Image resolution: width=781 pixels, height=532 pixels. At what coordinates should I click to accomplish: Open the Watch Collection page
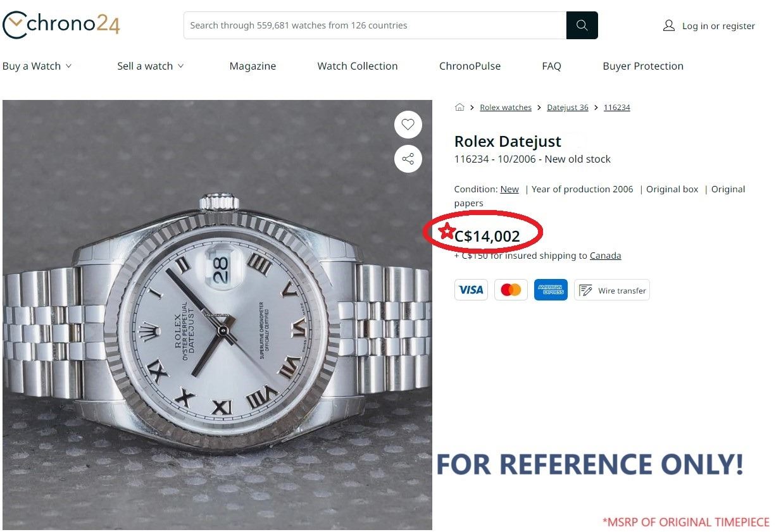358,66
